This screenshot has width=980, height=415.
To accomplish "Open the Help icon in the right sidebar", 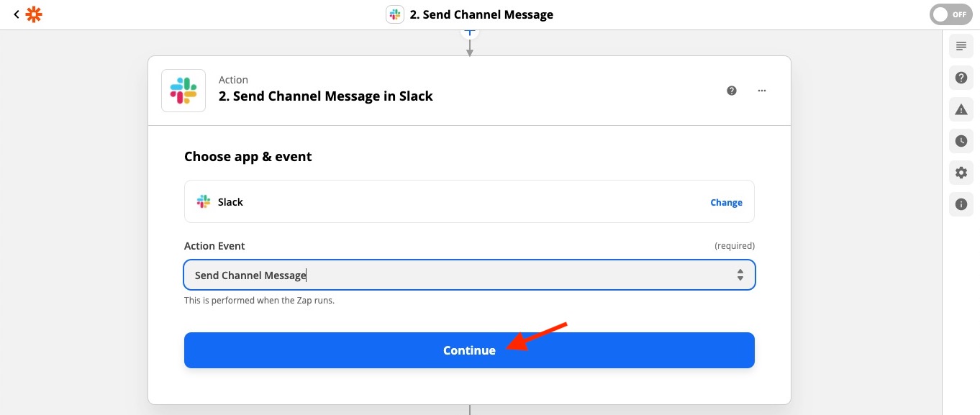I will [x=961, y=78].
